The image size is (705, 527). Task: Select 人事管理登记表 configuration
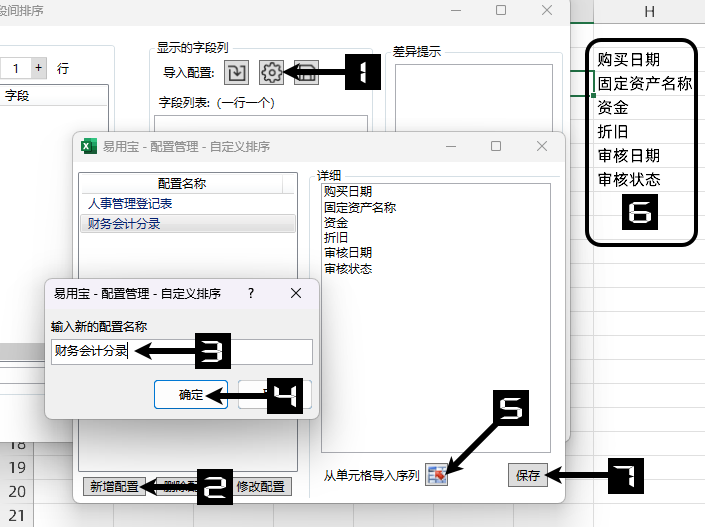click(130, 204)
